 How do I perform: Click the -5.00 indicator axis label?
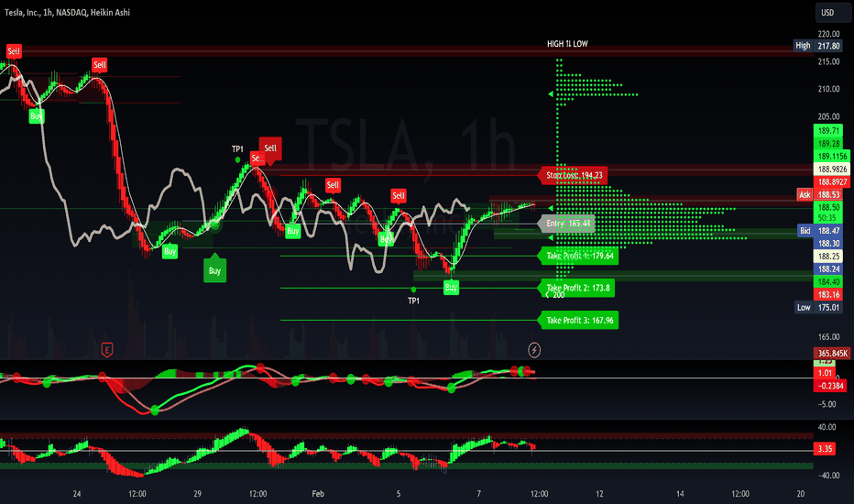(x=827, y=404)
